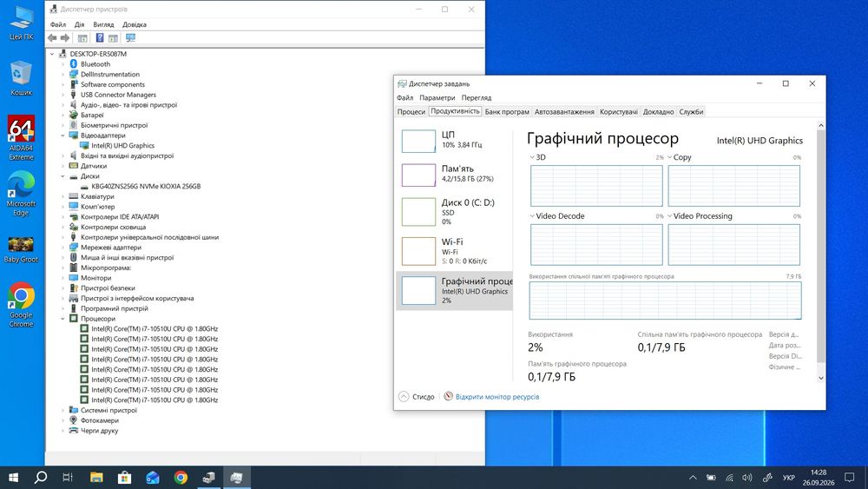Open the Файл menu in Device Manager
868x489 pixels.
(x=58, y=24)
